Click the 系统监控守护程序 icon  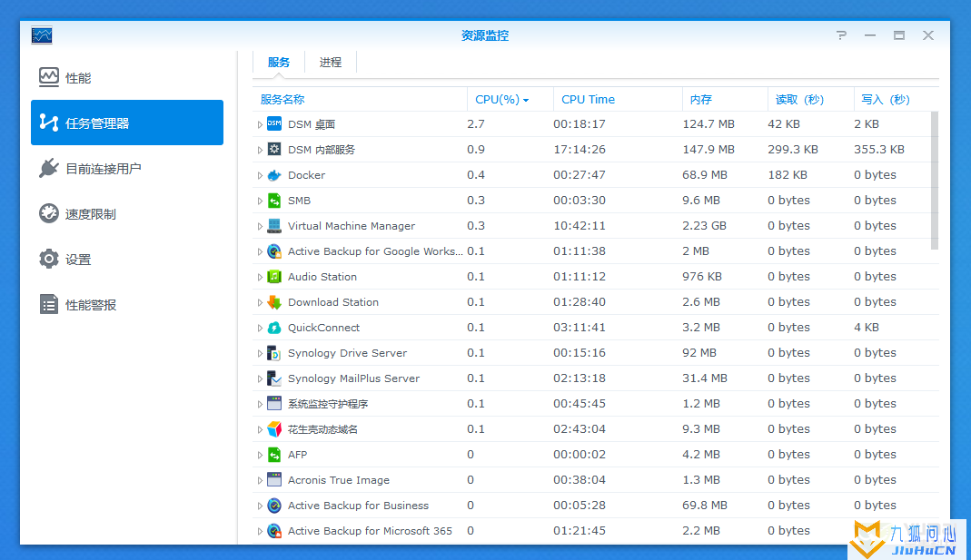click(x=274, y=404)
